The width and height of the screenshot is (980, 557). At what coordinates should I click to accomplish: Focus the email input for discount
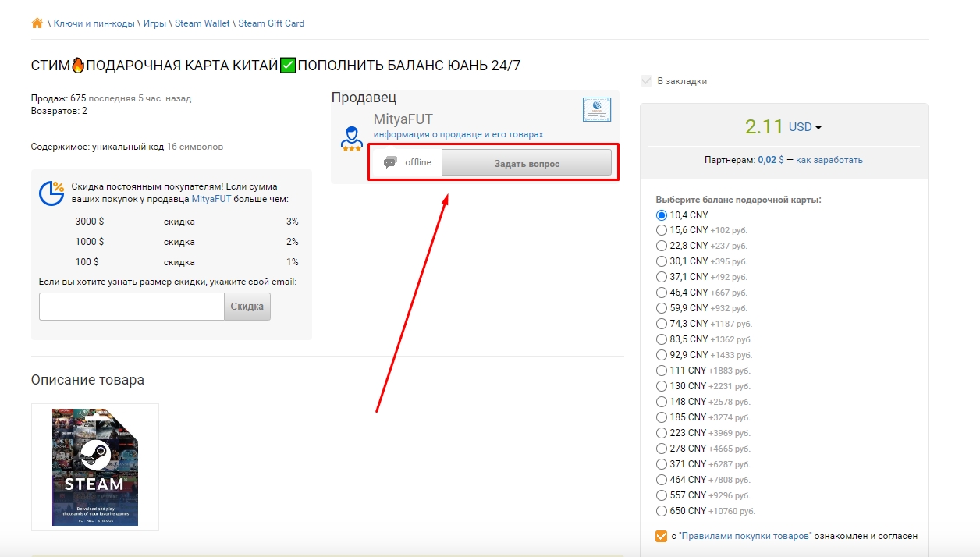click(x=132, y=307)
